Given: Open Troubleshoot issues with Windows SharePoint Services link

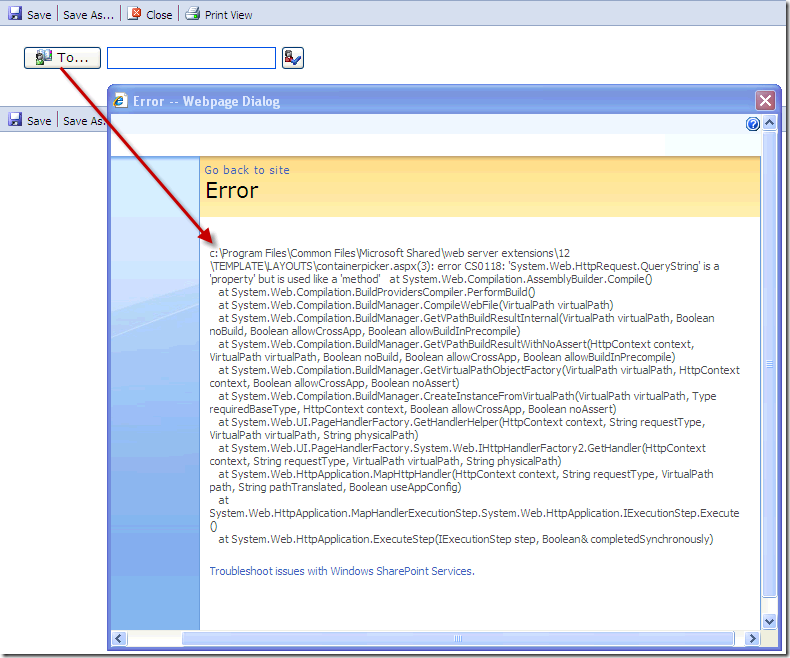Looking at the screenshot, I should [342, 571].
